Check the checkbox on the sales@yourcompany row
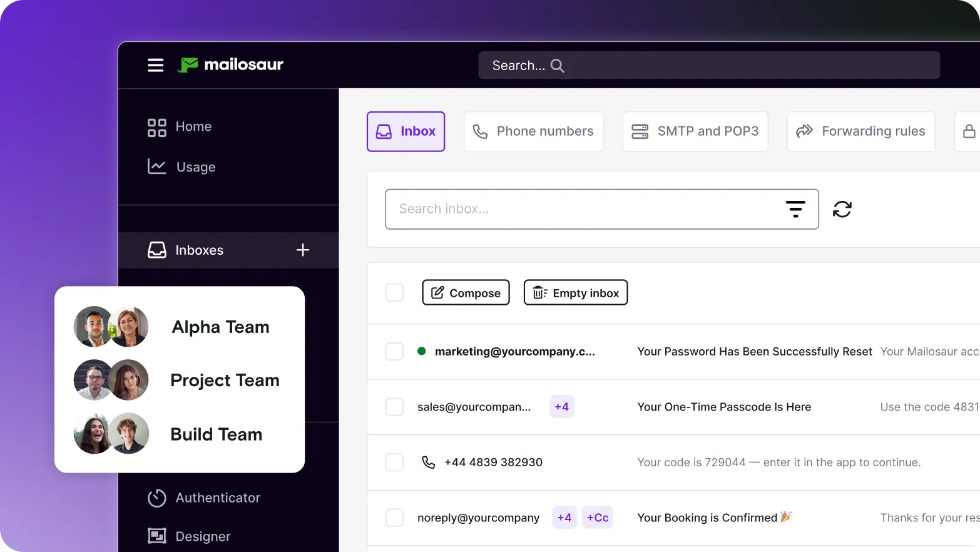Image resolution: width=980 pixels, height=552 pixels. click(394, 406)
